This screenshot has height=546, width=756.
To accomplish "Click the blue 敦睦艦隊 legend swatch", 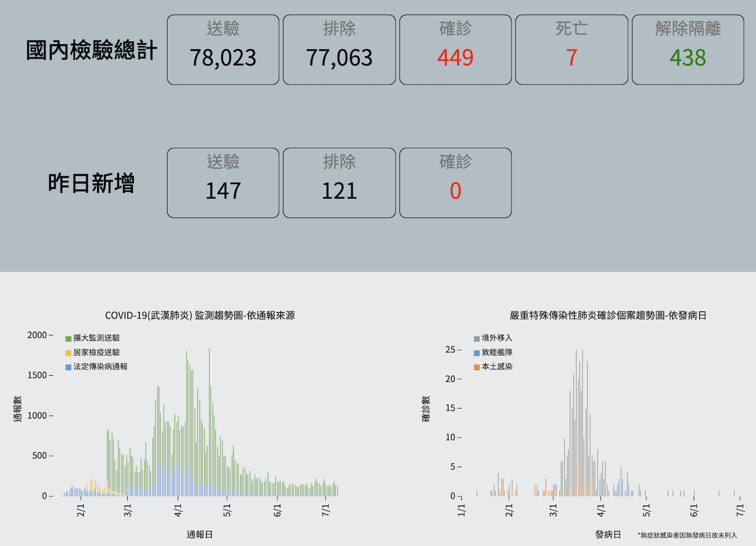I will [x=477, y=352].
